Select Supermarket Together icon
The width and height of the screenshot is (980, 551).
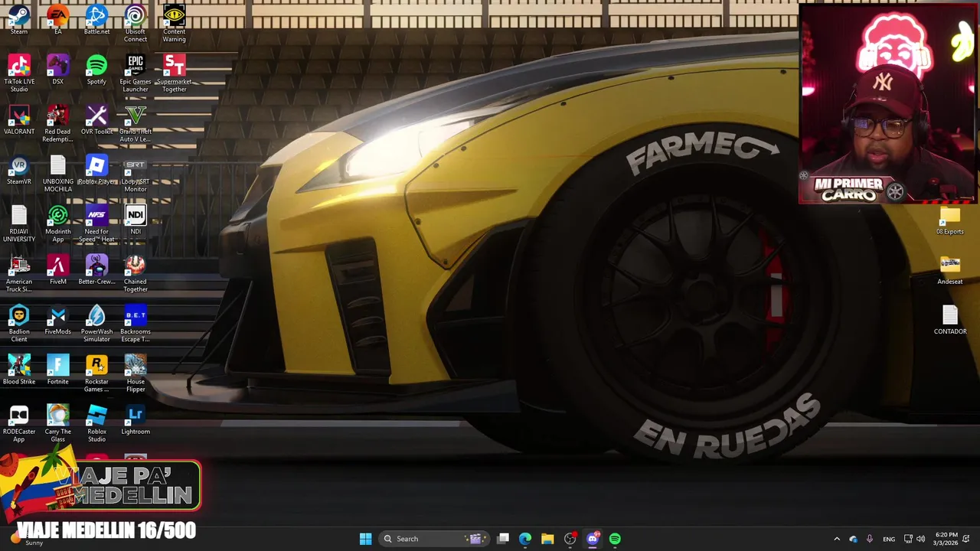pyautogui.click(x=174, y=73)
